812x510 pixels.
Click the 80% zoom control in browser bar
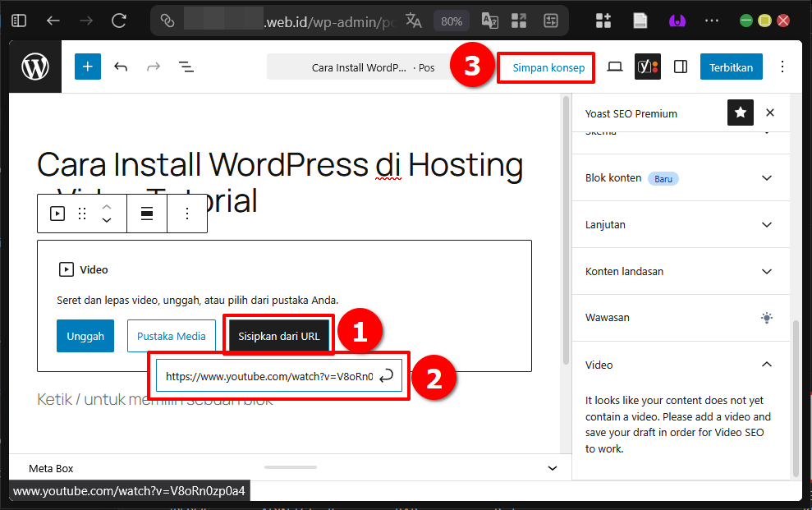[x=452, y=21]
